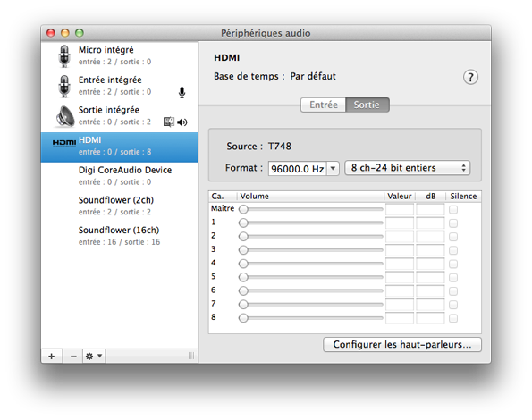The width and height of the screenshot is (532, 420).
Task: Toggle Silence checkbox for Maître channel
Action: point(453,210)
